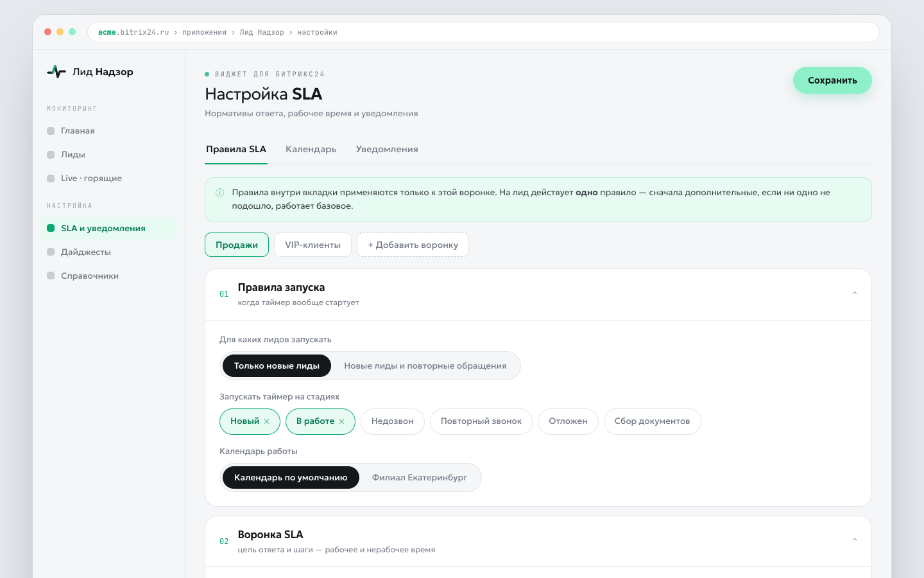Click the Лид Надзор pulse logo icon
Screen dimensions: 924x578
[56, 72]
